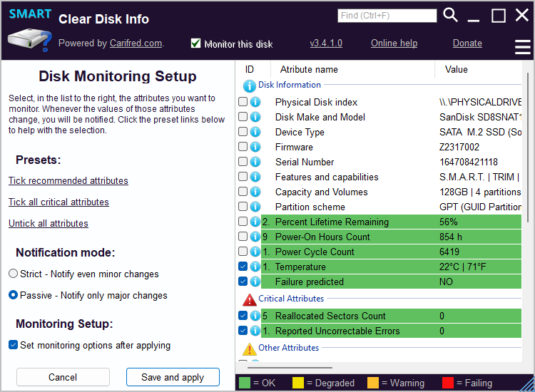Tick the Firmware checkbox
The image size is (535, 392).
pyautogui.click(x=243, y=147)
